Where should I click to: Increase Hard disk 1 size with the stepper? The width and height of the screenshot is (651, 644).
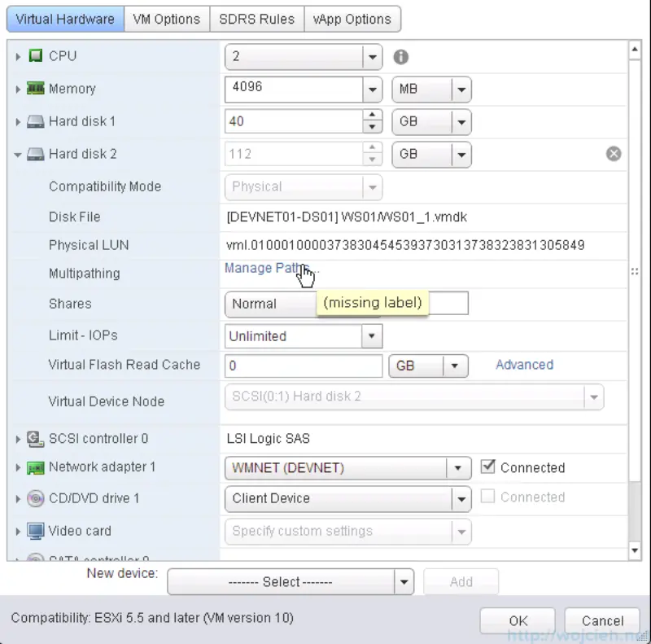373,116
